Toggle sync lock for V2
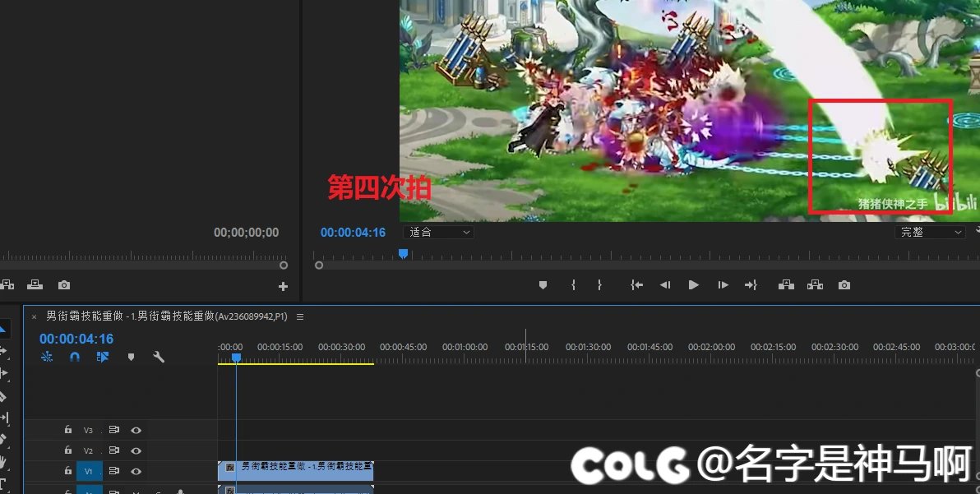The width and height of the screenshot is (980, 494). click(x=113, y=450)
